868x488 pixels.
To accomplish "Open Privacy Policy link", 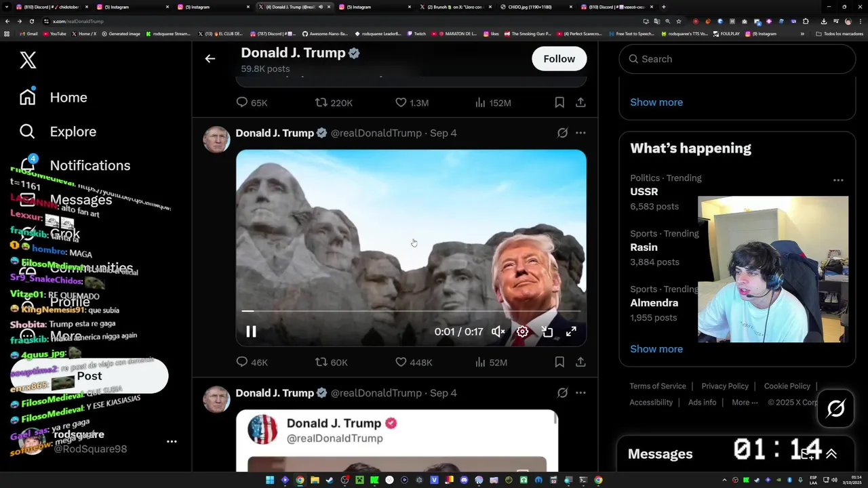I will click(x=725, y=386).
